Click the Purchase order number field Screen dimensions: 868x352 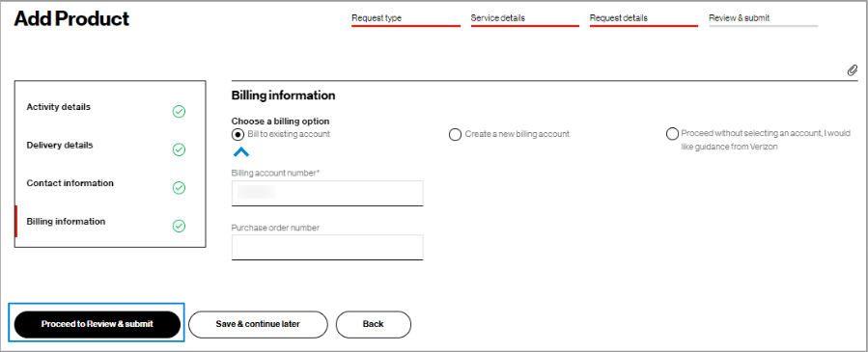pyautogui.click(x=327, y=247)
